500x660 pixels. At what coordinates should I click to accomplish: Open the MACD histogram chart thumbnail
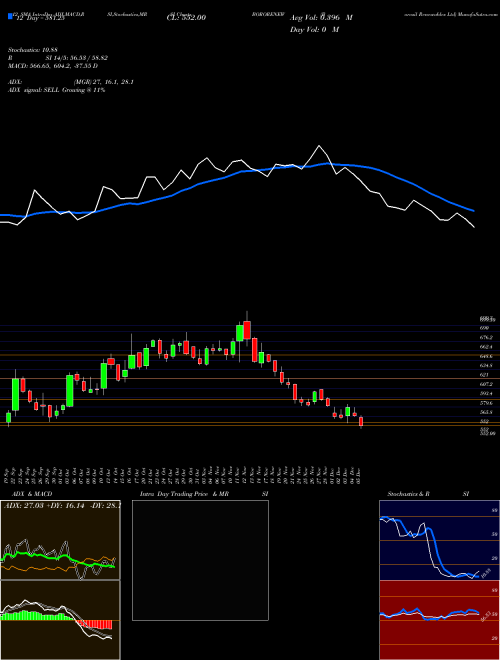pyautogui.click(x=60, y=620)
